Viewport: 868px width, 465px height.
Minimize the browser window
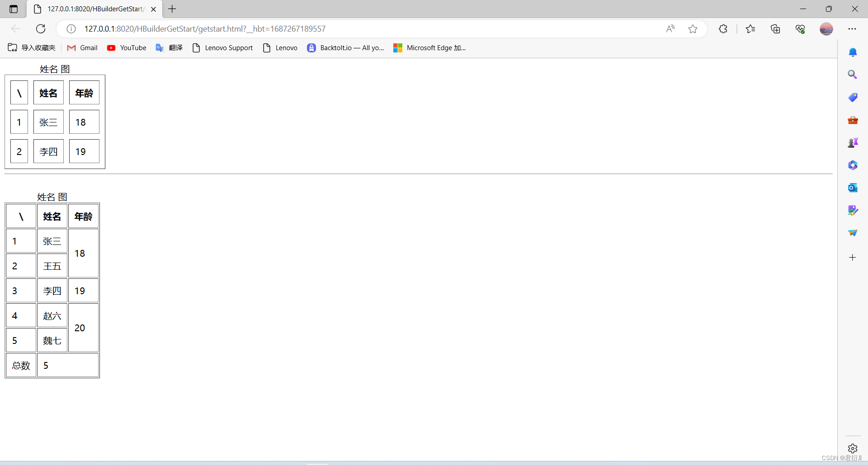tap(803, 9)
